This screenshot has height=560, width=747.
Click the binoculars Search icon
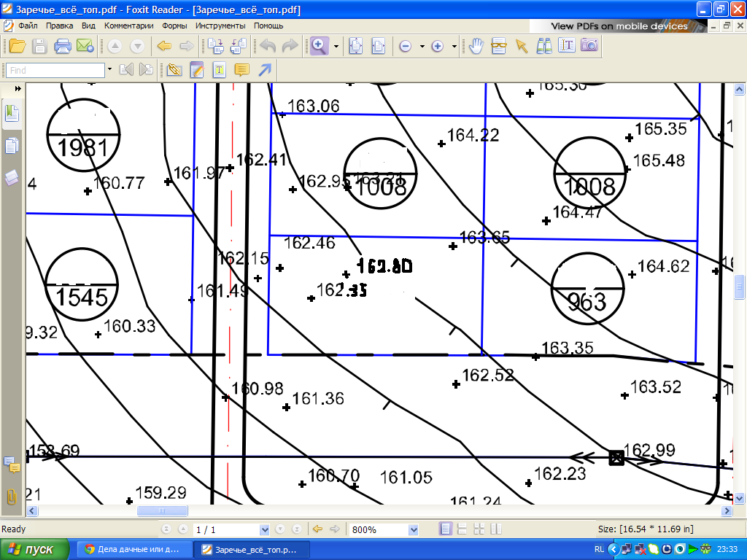pyautogui.click(x=543, y=46)
